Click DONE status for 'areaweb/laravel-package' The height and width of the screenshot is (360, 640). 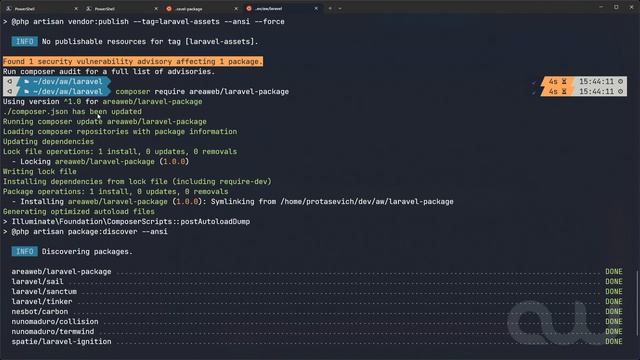614,271
